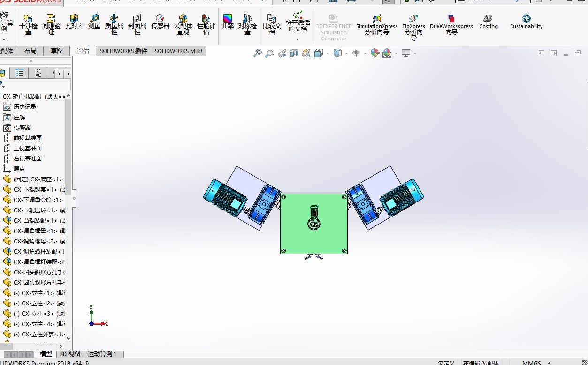Run the 干涉检查 interference check tool
The width and height of the screenshot is (588, 365).
[x=28, y=24]
